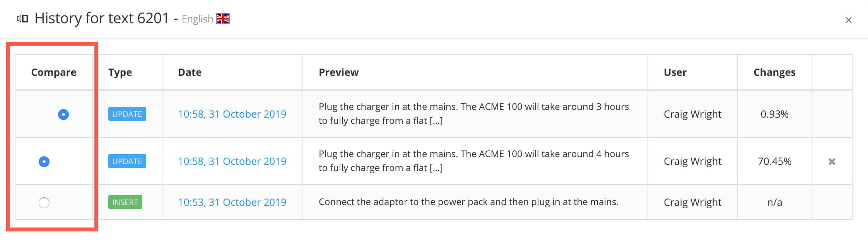Click the UK flag language icon
Image resolution: width=868 pixels, height=243 pixels.
pos(222,19)
